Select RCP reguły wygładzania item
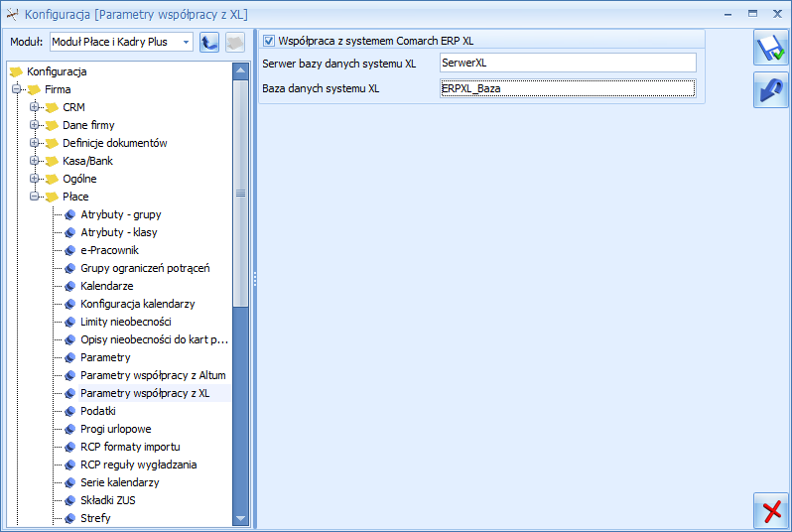Viewport: 792px width, 532px height. (x=138, y=465)
